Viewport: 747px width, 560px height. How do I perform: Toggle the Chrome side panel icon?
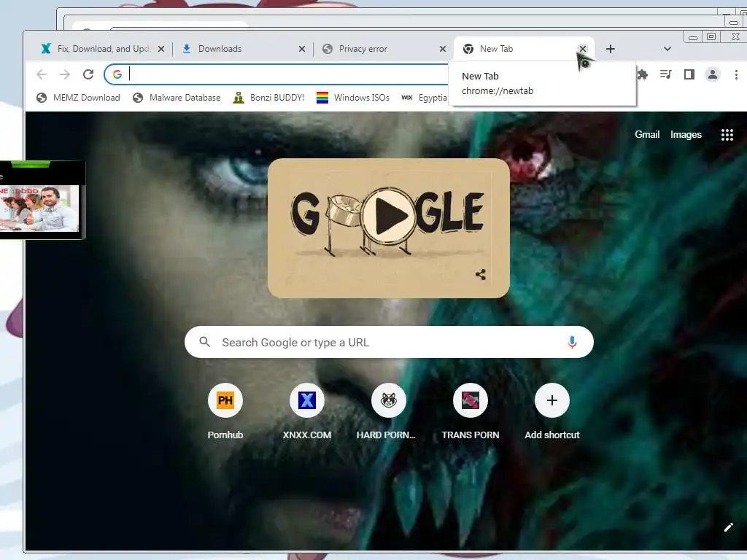pos(689,74)
